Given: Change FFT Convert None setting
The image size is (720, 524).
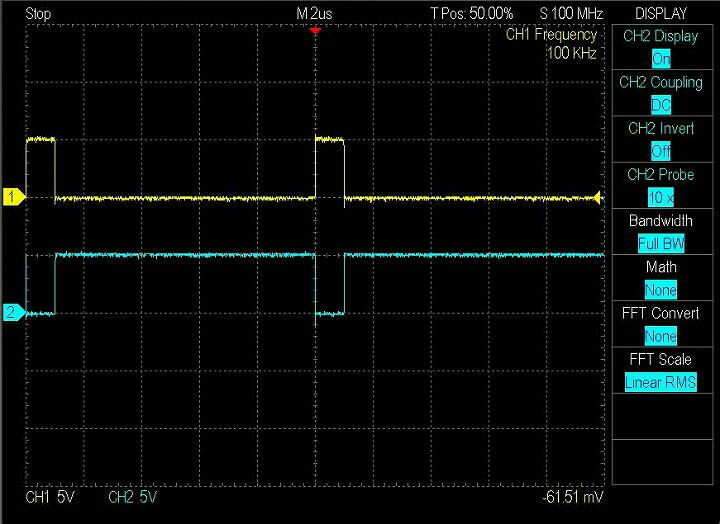Looking at the screenshot, I should [x=661, y=336].
